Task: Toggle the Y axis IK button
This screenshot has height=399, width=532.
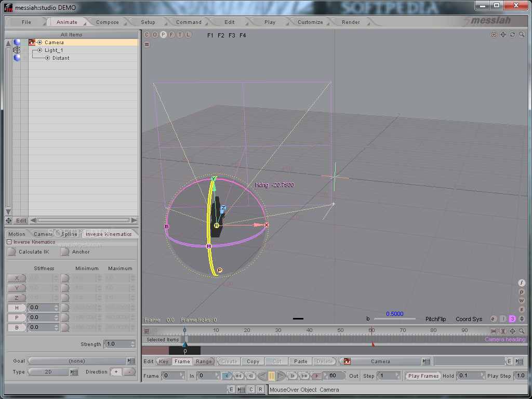Action: 16,288
